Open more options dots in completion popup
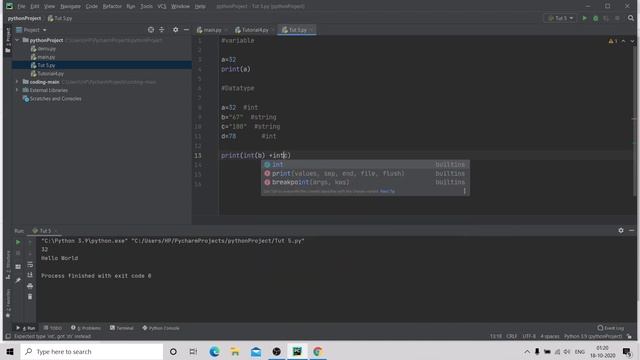The height and width of the screenshot is (360, 640). pos(464,191)
